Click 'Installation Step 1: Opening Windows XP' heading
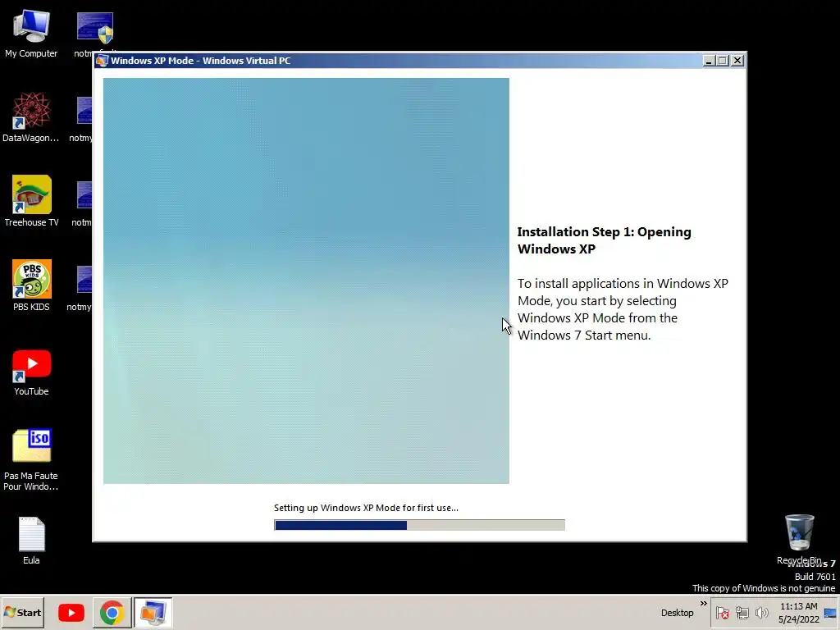The height and width of the screenshot is (630, 840). (605, 240)
